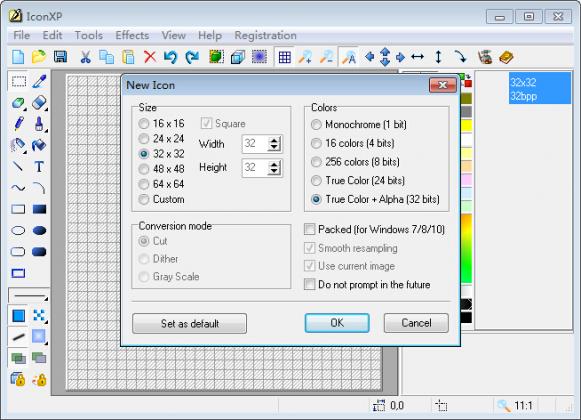Toggle the grid display icon
Screen dimensions: 581x420
285,57
